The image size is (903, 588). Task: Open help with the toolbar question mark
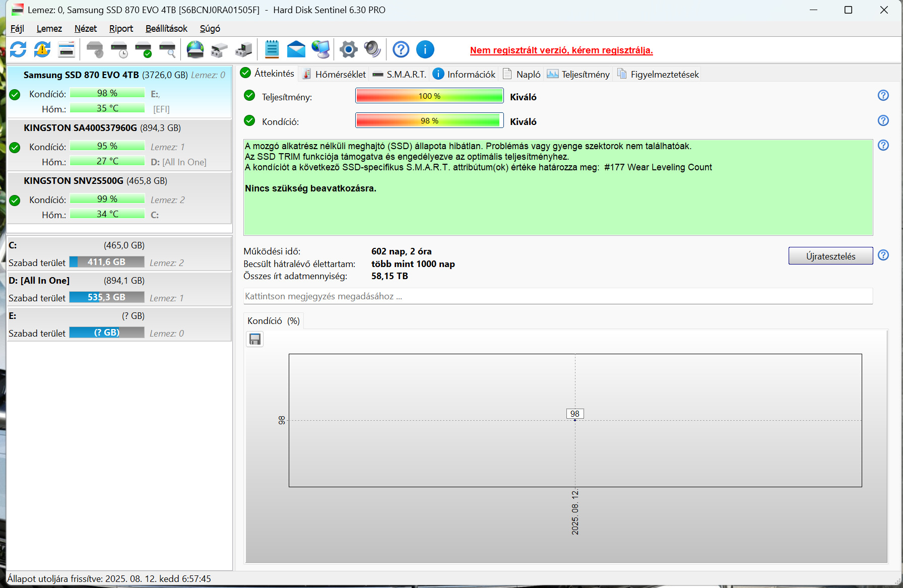401,49
